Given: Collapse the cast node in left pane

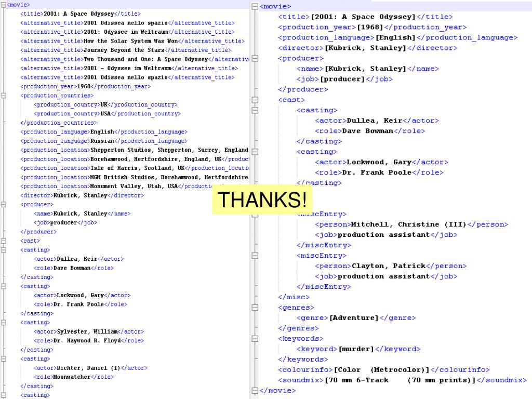Looking at the screenshot, I should (x=3, y=241).
